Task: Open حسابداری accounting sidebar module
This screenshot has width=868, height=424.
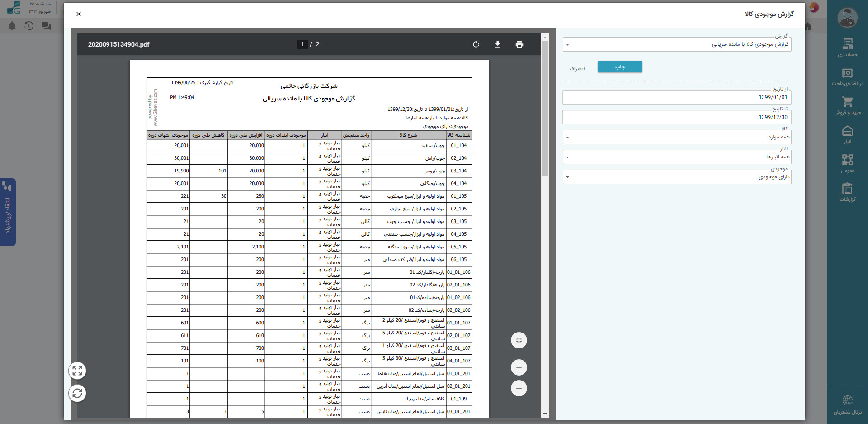Action: coord(847,48)
